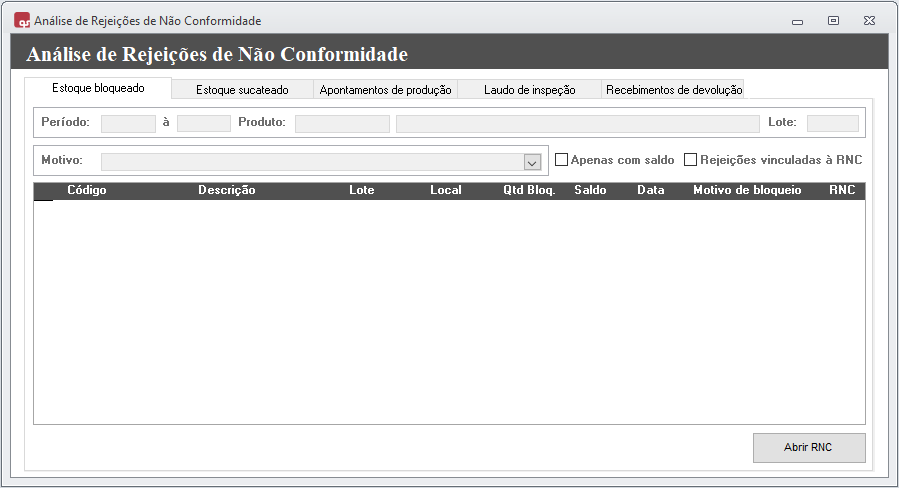Click the Período start date field
Screen dimensions: 899x488
(x=128, y=123)
